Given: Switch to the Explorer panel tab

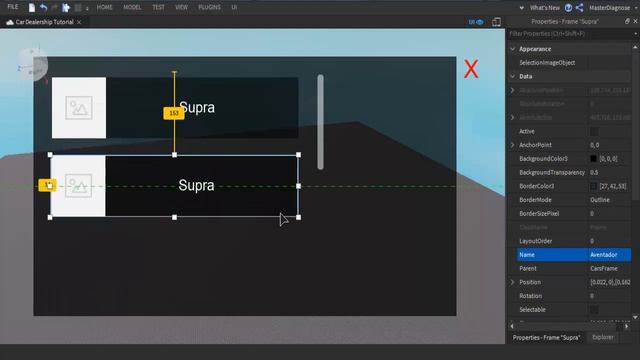Looking at the screenshot, I should click(x=603, y=338).
